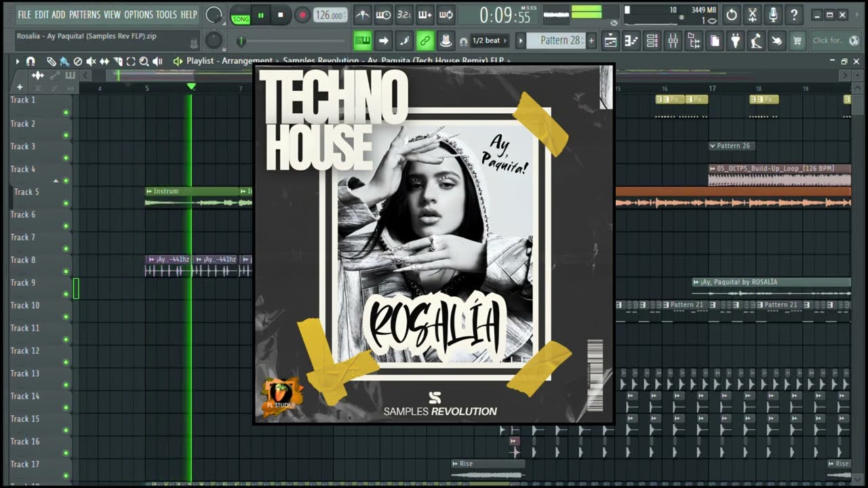
Task: Open the tempo tapper icon
Action: point(756,41)
